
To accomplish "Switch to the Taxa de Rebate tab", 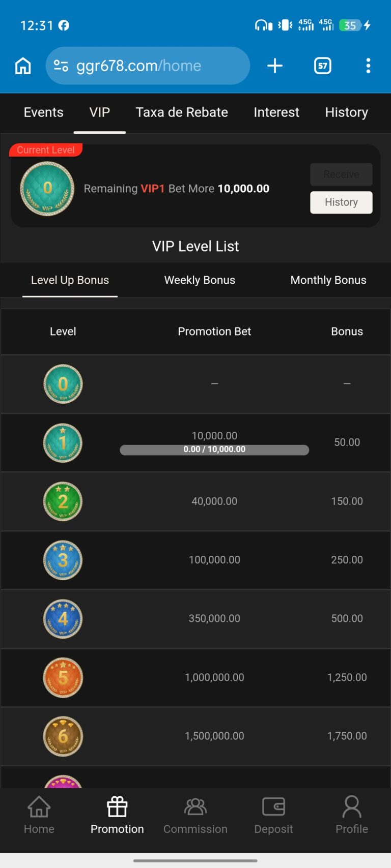I will (x=182, y=112).
